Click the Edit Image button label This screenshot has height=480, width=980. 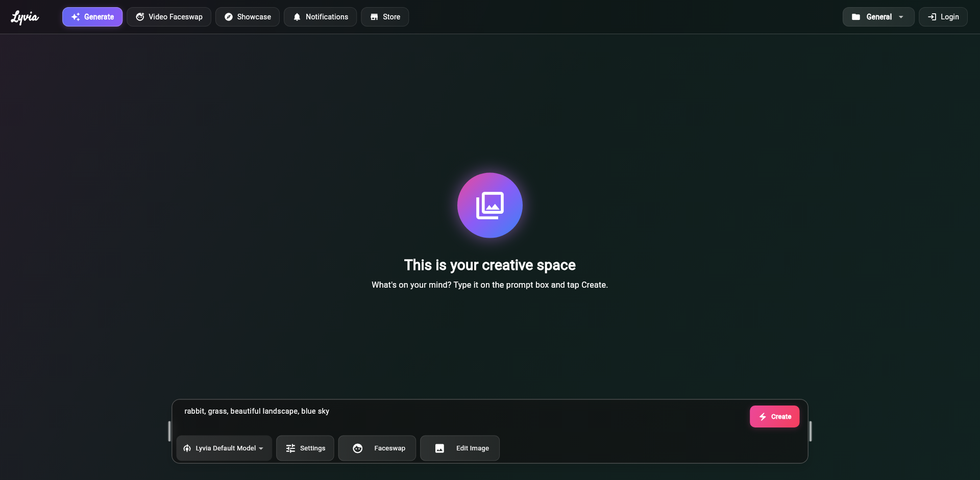(472, 448)
